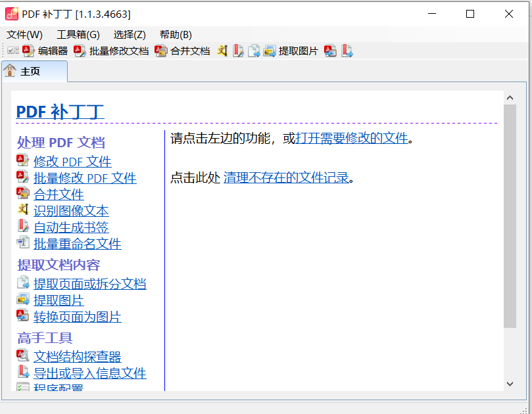Click the 合并文档 toolbar button

(x=182, y=51)
